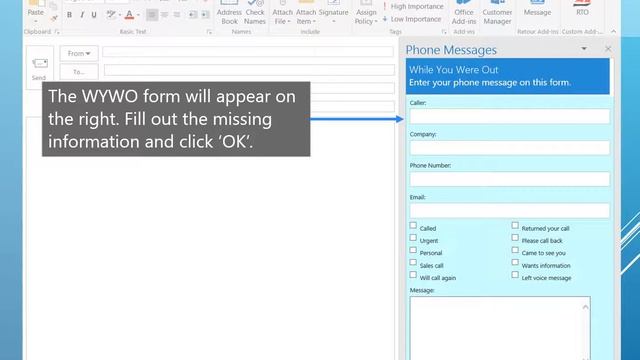
Task: Open the Signature dropdown
Action: tap(333, 12)
